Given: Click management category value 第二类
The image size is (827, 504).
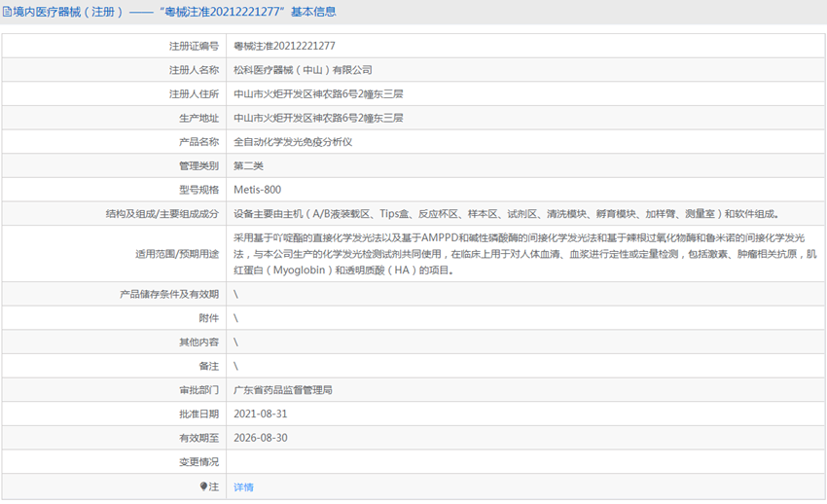Looking at the screenshot, I should [x=248, y=166].
